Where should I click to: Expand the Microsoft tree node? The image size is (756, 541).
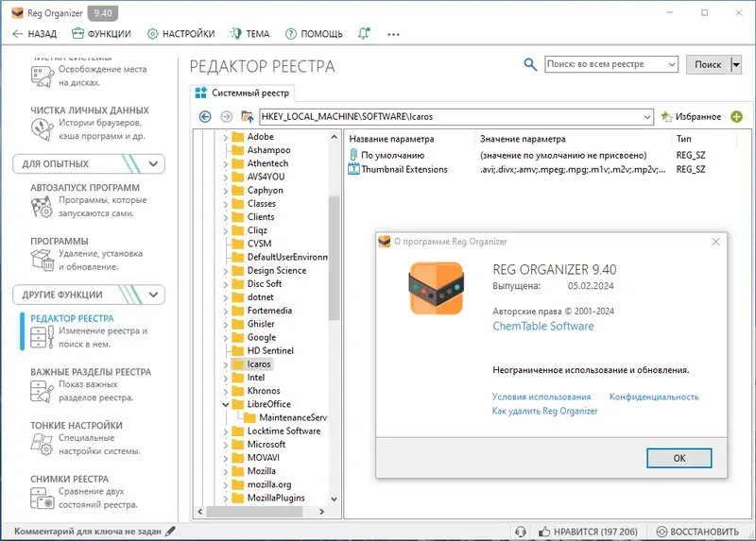(x=225, y=444)
